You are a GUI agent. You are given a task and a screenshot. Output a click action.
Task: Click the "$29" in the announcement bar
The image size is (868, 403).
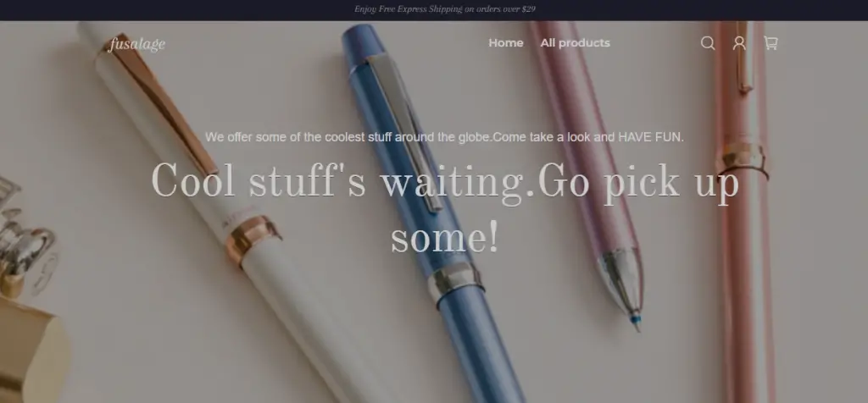[x=529, y=8]
